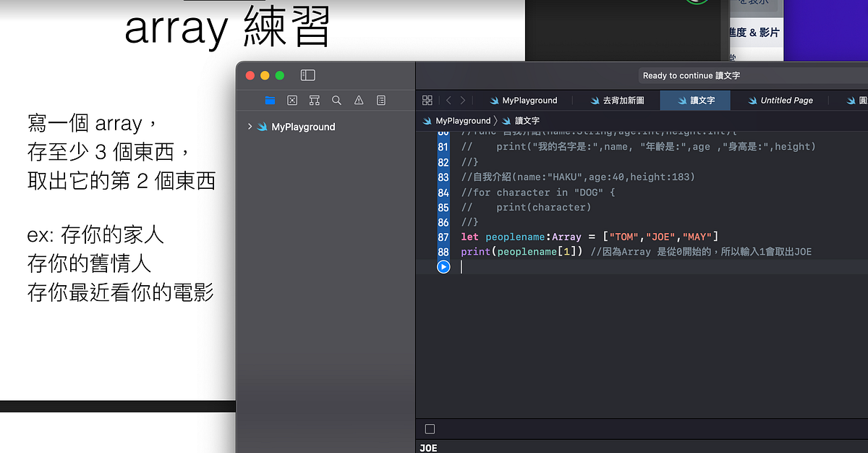Select the Report navigator list icon
This screenshot has width=868, height=453.
[381, 101]
